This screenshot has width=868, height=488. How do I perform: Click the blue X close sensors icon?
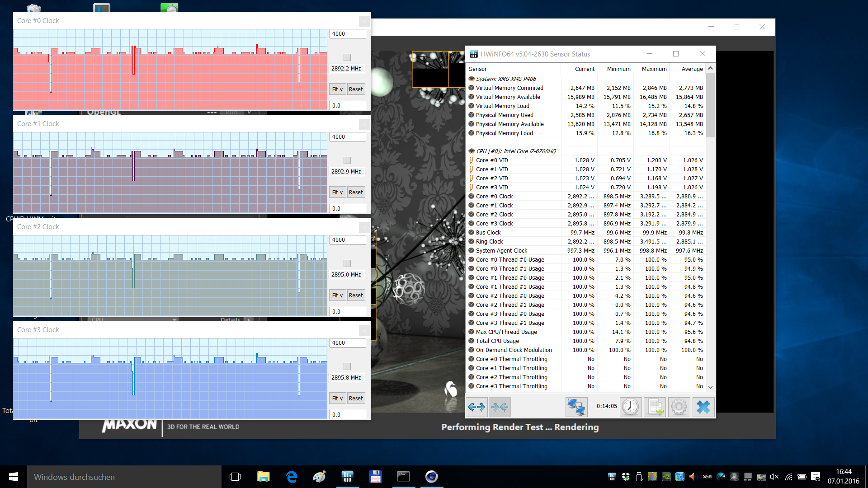click(703, 407)
